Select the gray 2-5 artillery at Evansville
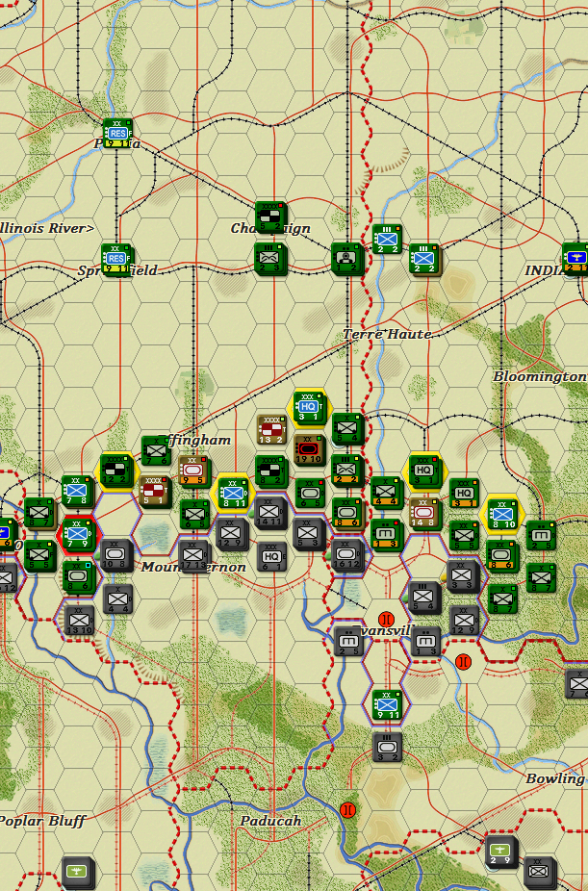 pos(347,642)
